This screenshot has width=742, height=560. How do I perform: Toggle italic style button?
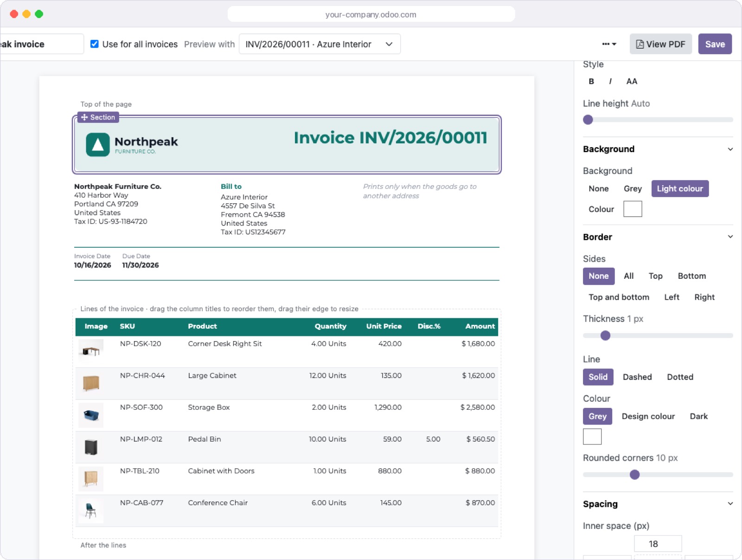[x=610, y=81]
